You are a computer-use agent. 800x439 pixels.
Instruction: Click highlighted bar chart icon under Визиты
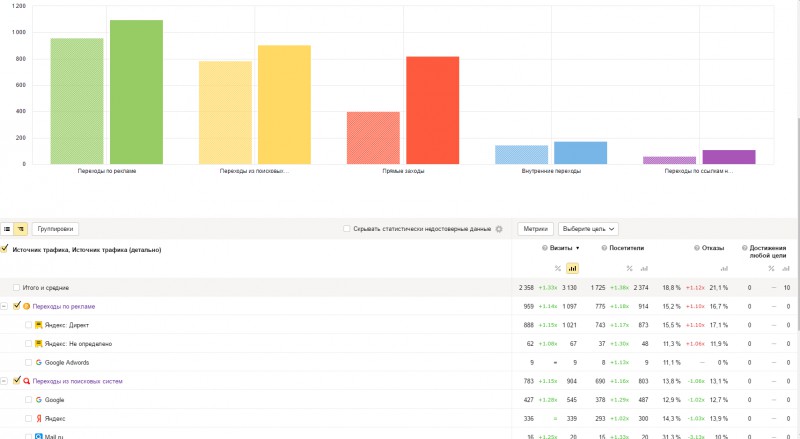click(x=572, y=269)
